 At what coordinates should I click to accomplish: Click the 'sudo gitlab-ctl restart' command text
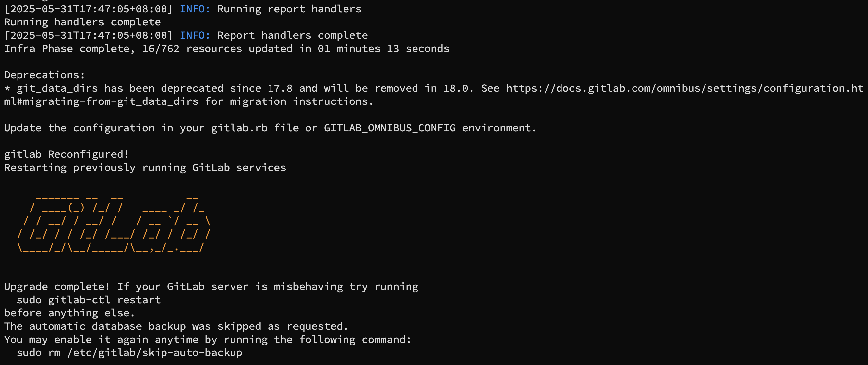click(89, 300)
